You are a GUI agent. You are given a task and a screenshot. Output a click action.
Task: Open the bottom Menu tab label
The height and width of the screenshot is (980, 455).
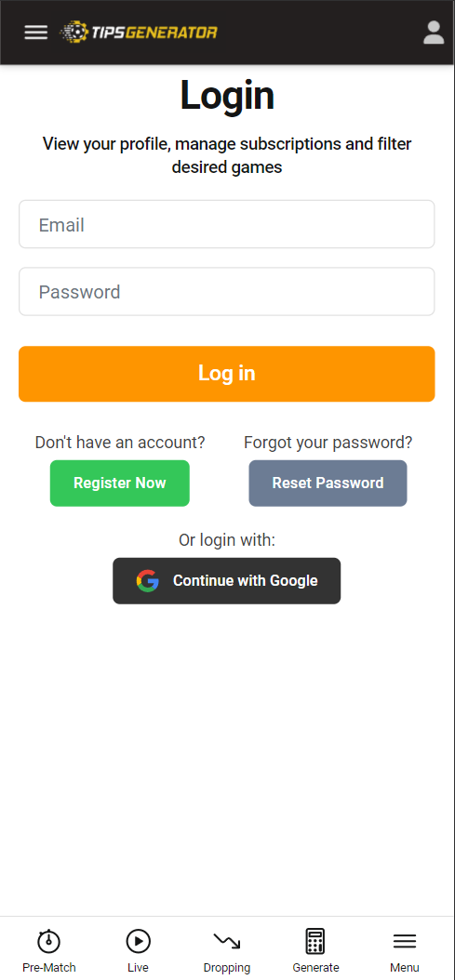click(405, 968)
